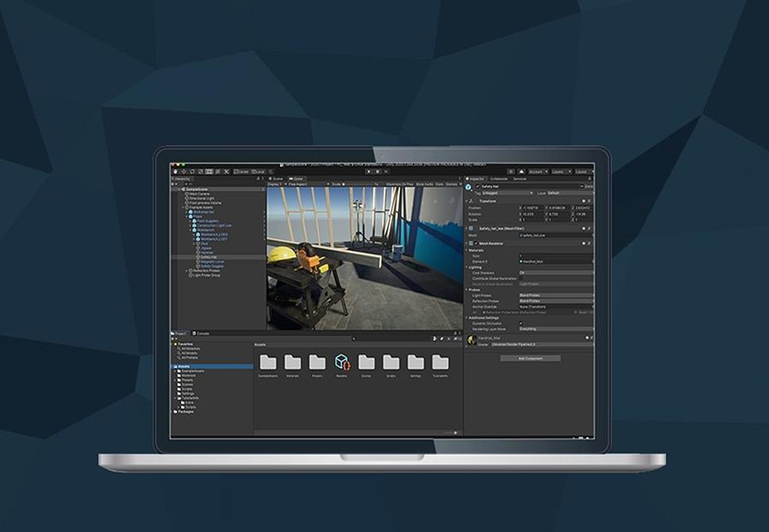Viewport: 769px width, 532px height.
Task: Switch to the Console tab
Action: pos(203,333)
